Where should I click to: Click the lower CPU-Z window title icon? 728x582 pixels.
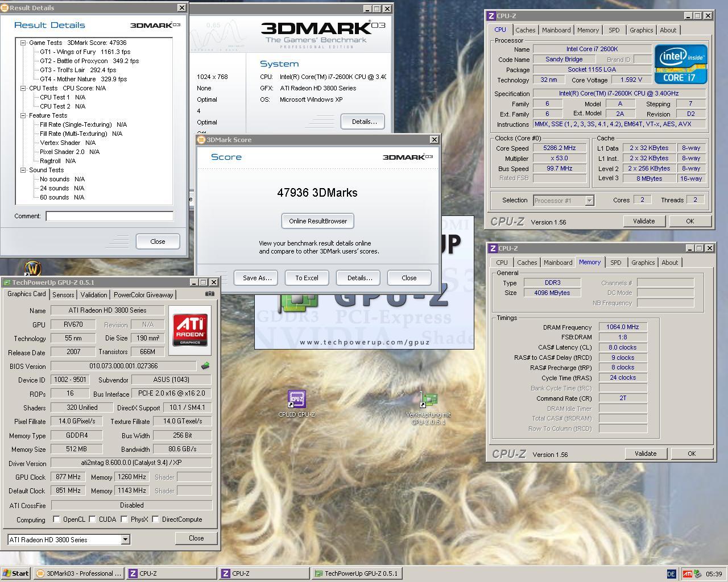(493, 248)
